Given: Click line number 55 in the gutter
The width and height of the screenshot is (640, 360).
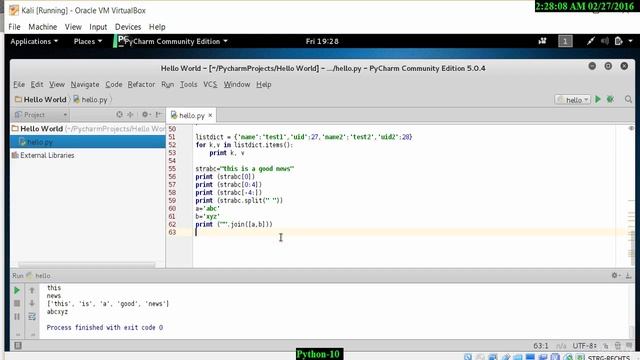Looking at the screenshot, I should 172,169.
